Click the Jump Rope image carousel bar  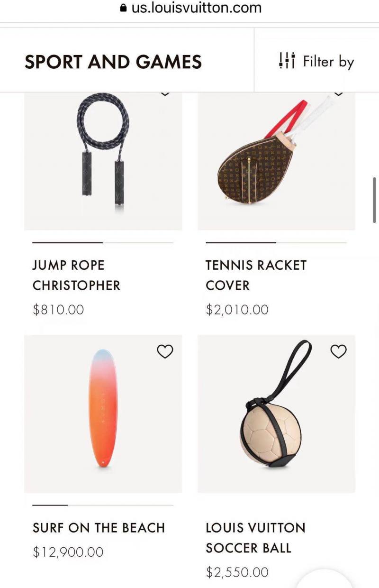103,242
